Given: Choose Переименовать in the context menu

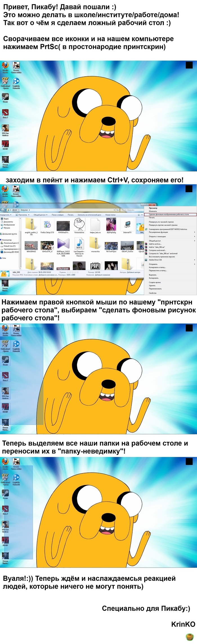Looking at the screenshot, I should click(x=155, y=289).
